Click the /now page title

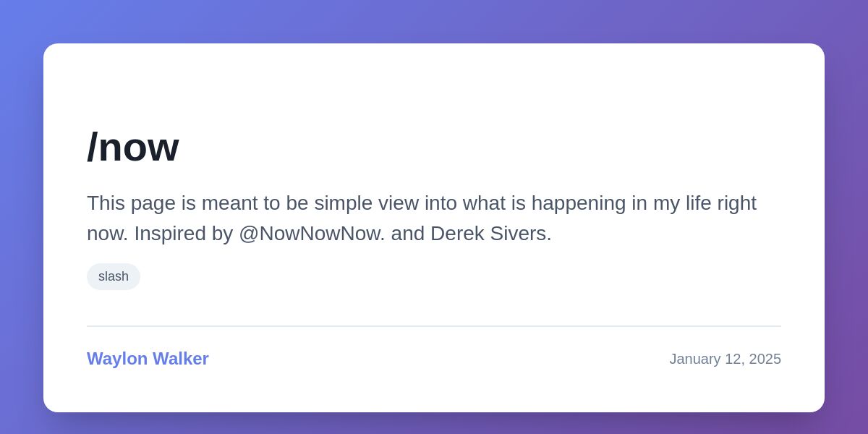coord(133,147)
